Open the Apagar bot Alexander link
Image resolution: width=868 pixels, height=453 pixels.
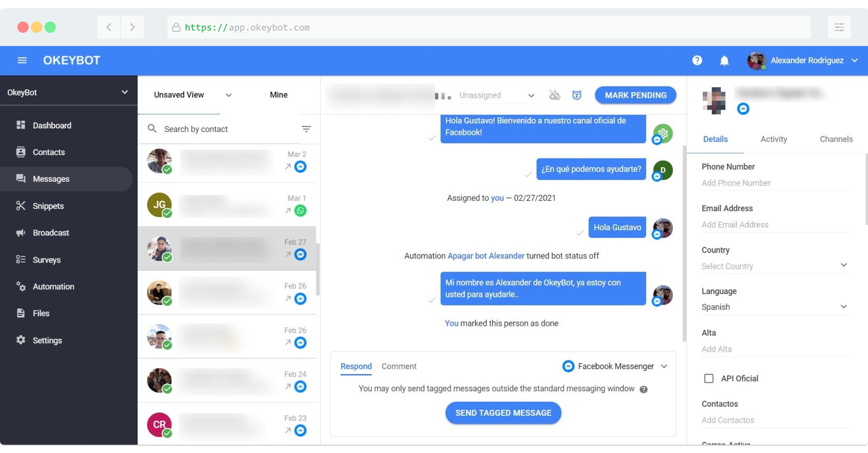click(x=486, y=256)
